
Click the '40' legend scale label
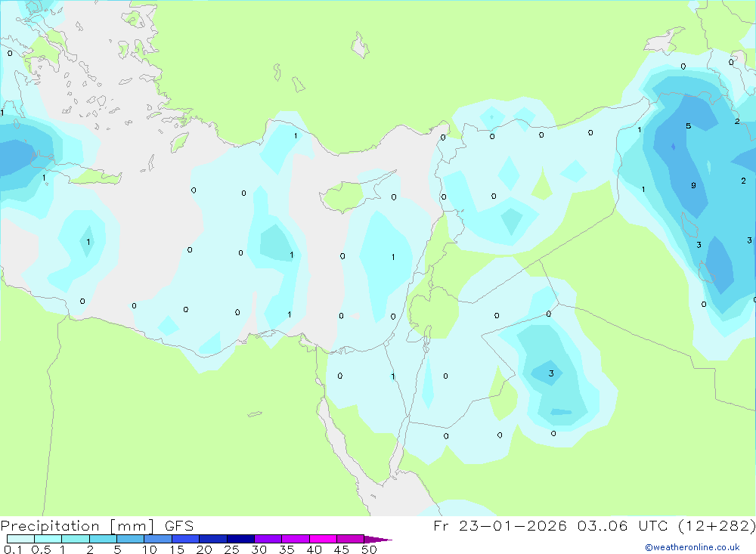point(314,549)
